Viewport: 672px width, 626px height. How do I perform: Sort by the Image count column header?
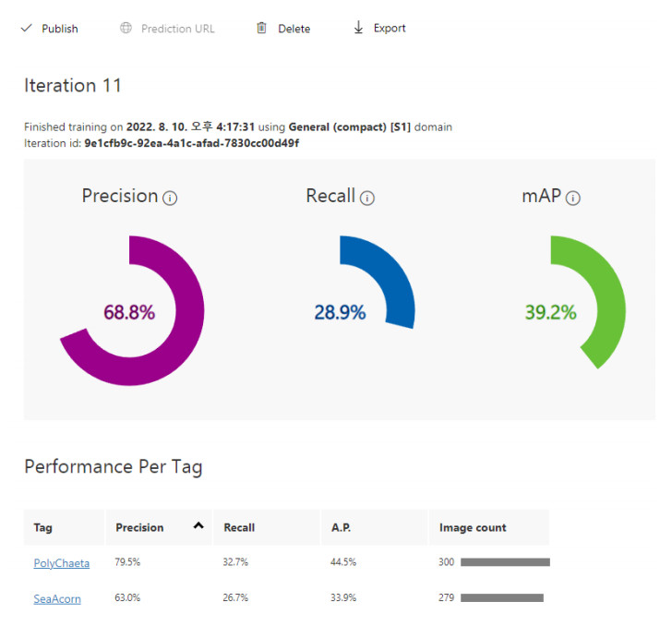[473, 527]
